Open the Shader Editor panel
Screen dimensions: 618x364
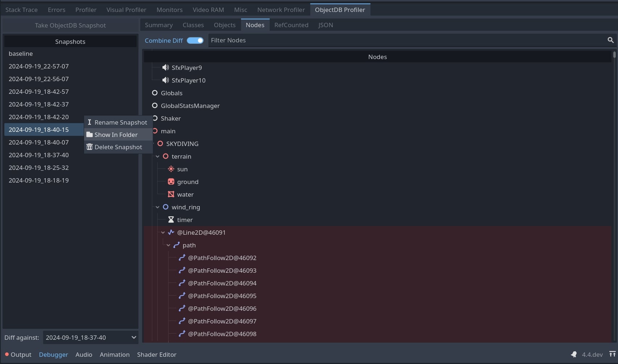[157, 354]
